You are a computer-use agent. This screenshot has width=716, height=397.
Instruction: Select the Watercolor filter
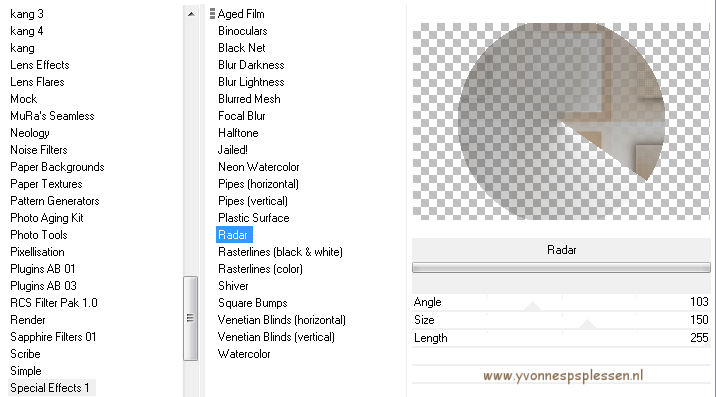click(x=244, y=354)
